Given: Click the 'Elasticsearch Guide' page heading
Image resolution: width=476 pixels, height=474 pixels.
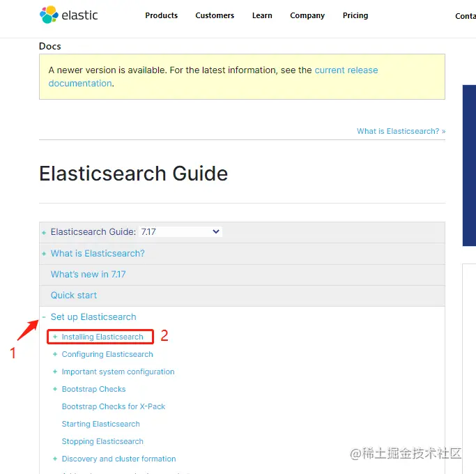Looking at the screenshot, I should tap(133, 174).
